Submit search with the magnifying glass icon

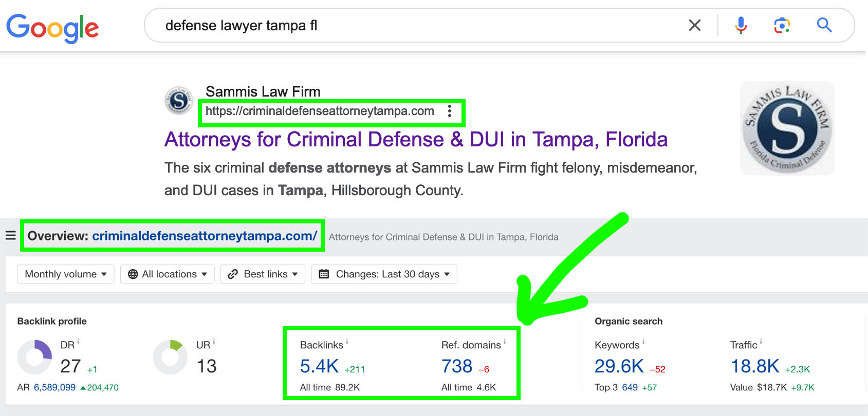(x=824, y=25)
